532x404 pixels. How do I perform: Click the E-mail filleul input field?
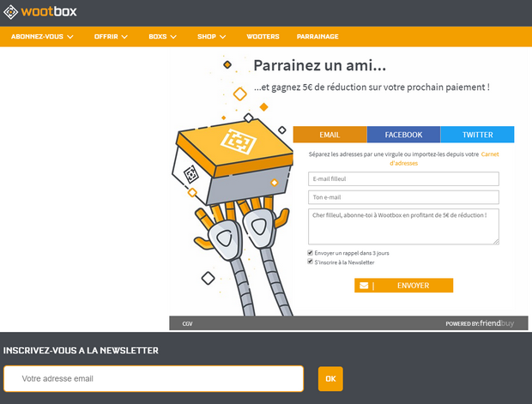pyautogui.click(x=403, y=178)
